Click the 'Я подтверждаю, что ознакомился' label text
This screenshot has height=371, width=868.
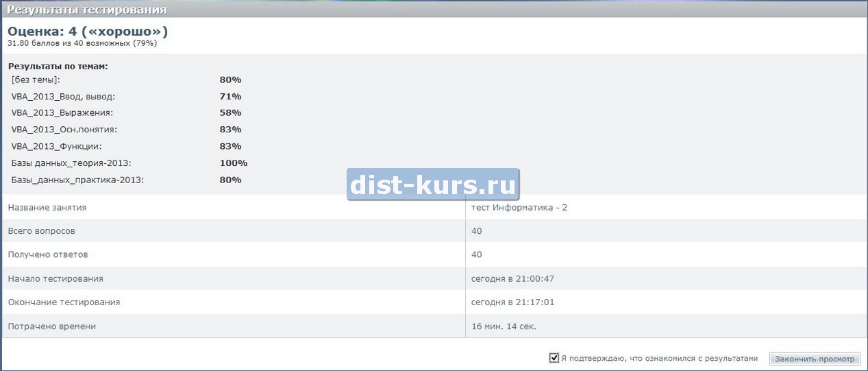[x=660, y=359]
